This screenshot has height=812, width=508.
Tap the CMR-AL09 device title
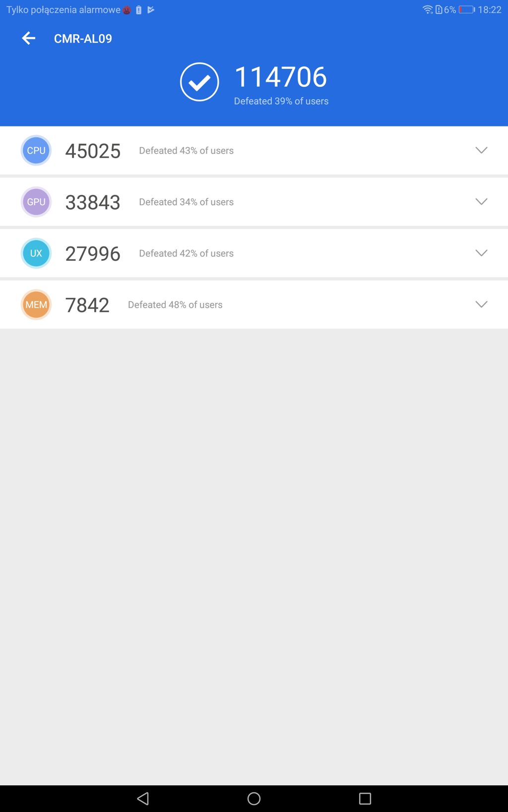click(83, 39)
